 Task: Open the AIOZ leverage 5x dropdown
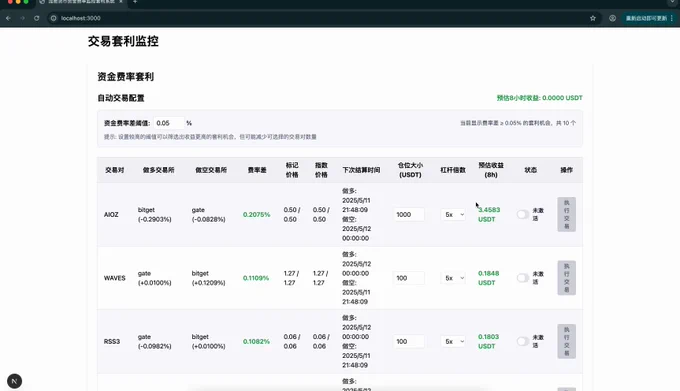454,215
